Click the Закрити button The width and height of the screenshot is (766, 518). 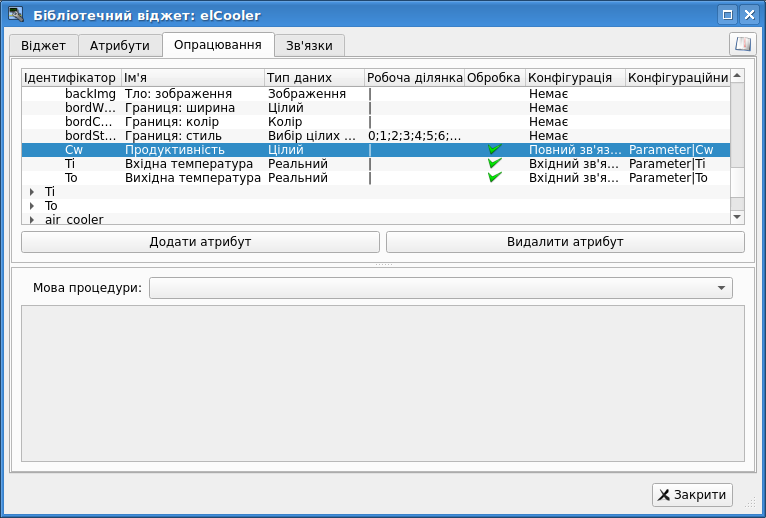pyautogui.click(x=692, y=495)
